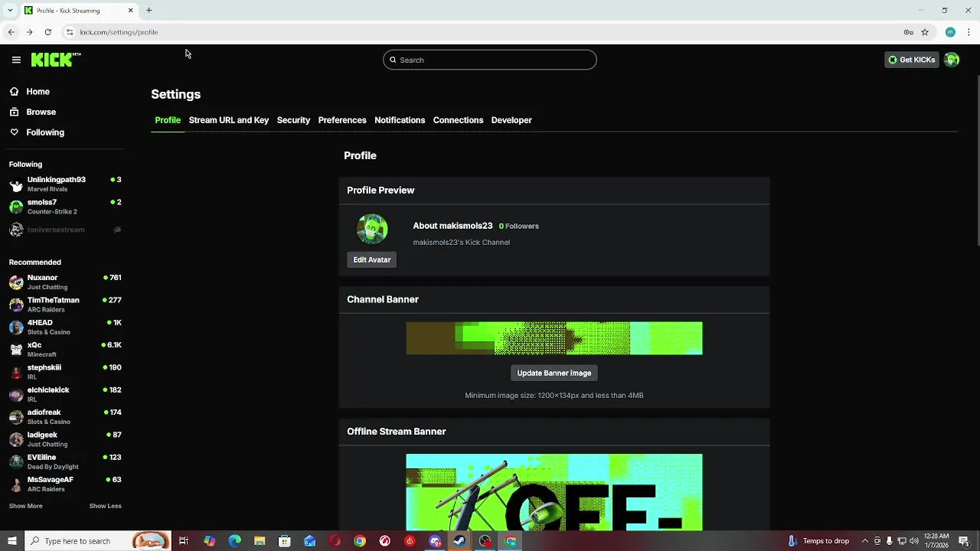Open Nuxanor recommended channel

[65, 282]
